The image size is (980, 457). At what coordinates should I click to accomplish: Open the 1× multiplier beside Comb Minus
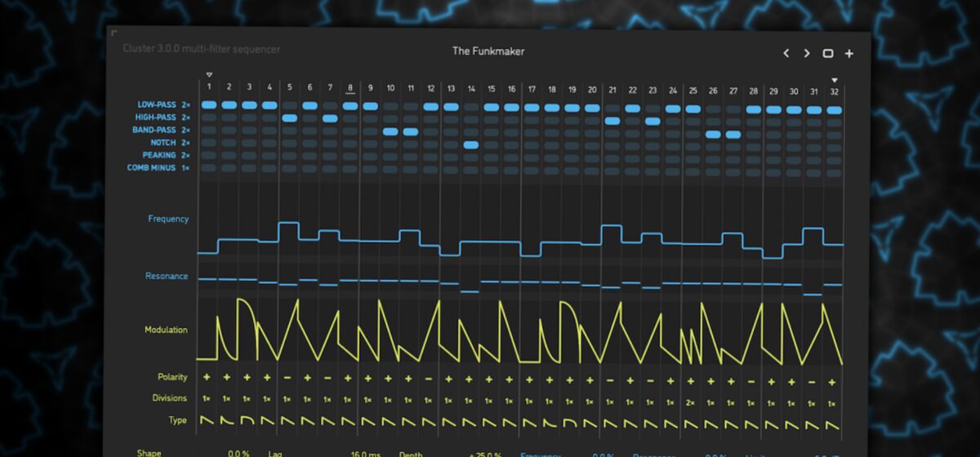click(x=186, y=167)
